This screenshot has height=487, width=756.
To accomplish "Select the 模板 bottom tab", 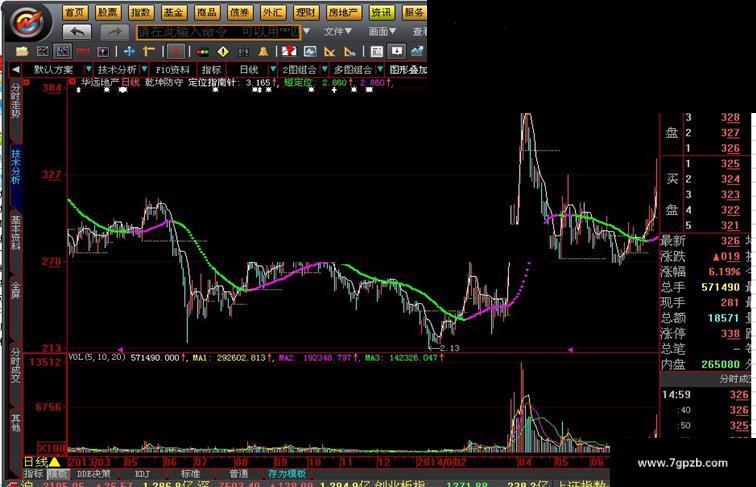I will pyautogui.click(x=57, y=474).
